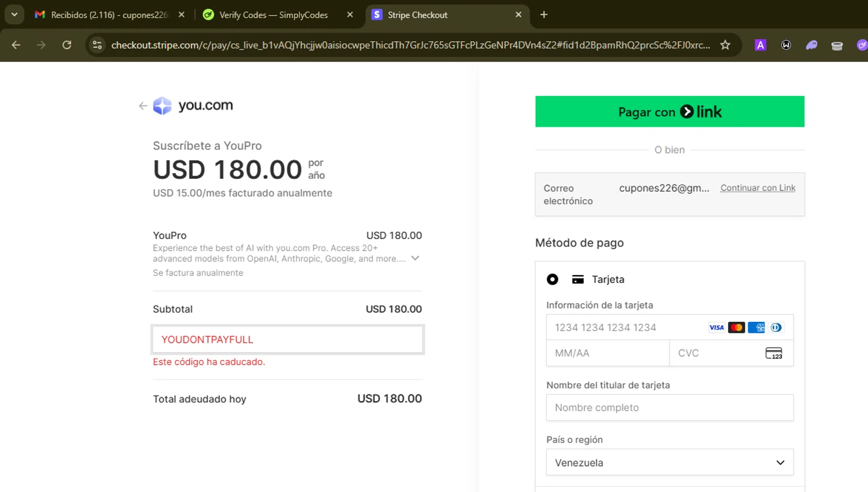Open the circular W extension icon
Screen dimensions: 868x492
[x=786, y=45]
